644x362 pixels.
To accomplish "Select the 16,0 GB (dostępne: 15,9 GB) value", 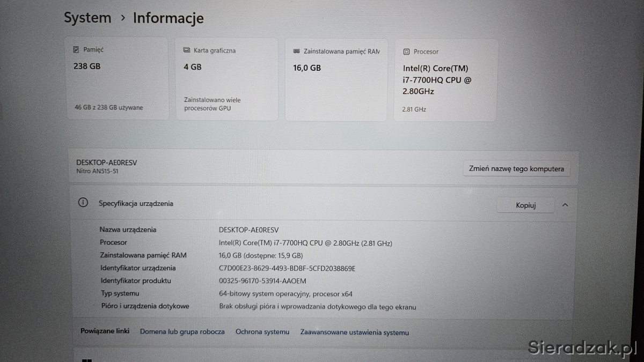I will pos(261,255).
